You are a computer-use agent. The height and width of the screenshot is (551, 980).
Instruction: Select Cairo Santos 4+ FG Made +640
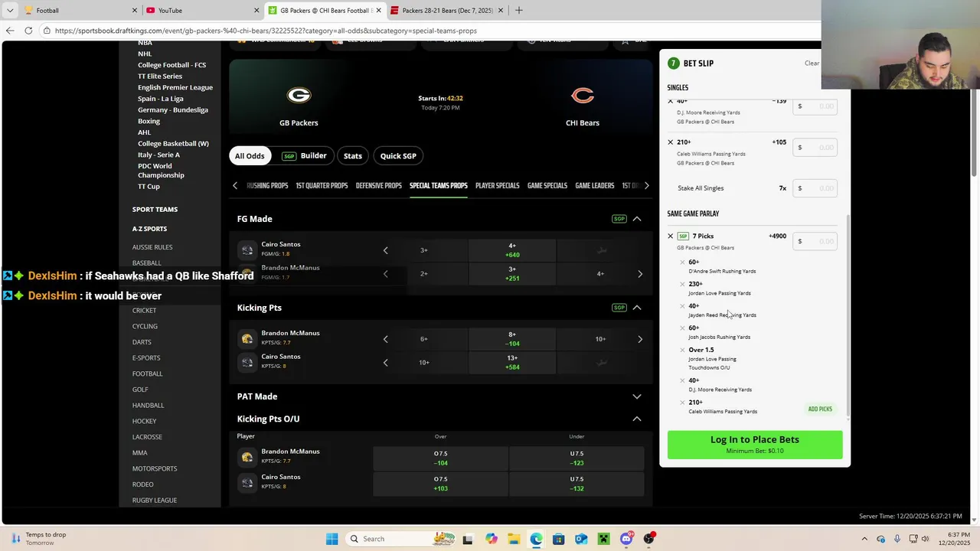(x=512, y=250)
